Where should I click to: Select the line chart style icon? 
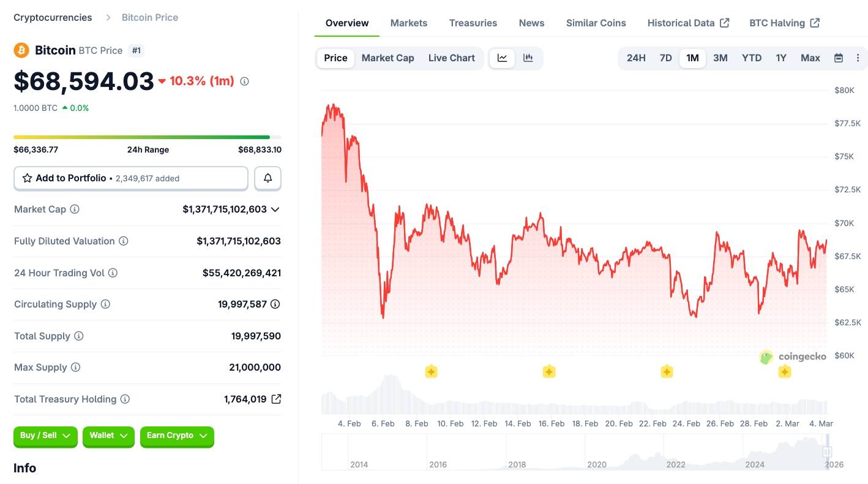pyautogui.click(x=502, y=58)
